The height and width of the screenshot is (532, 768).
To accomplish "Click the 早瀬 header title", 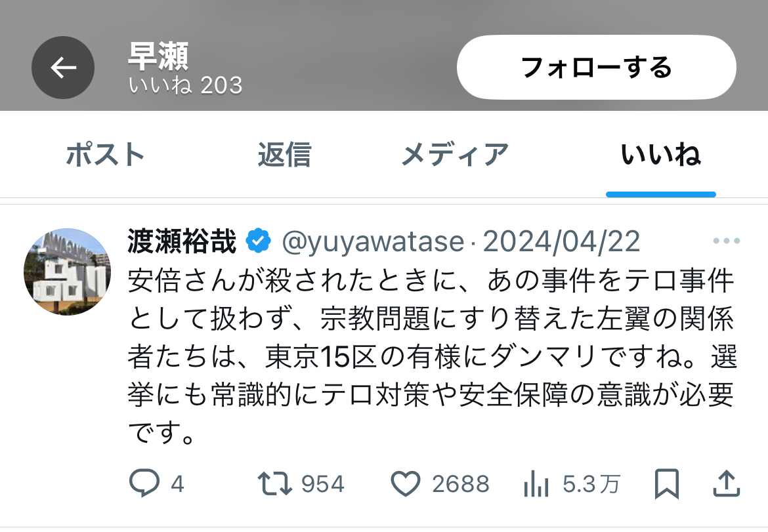I will [x=158, y=56].
